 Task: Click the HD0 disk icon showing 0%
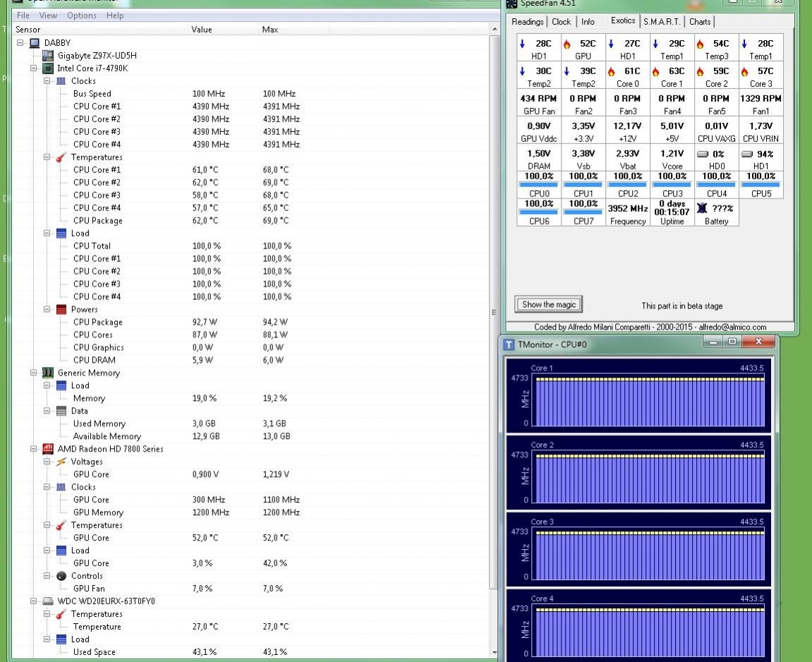pyautogui.click(x=702, y=154)
